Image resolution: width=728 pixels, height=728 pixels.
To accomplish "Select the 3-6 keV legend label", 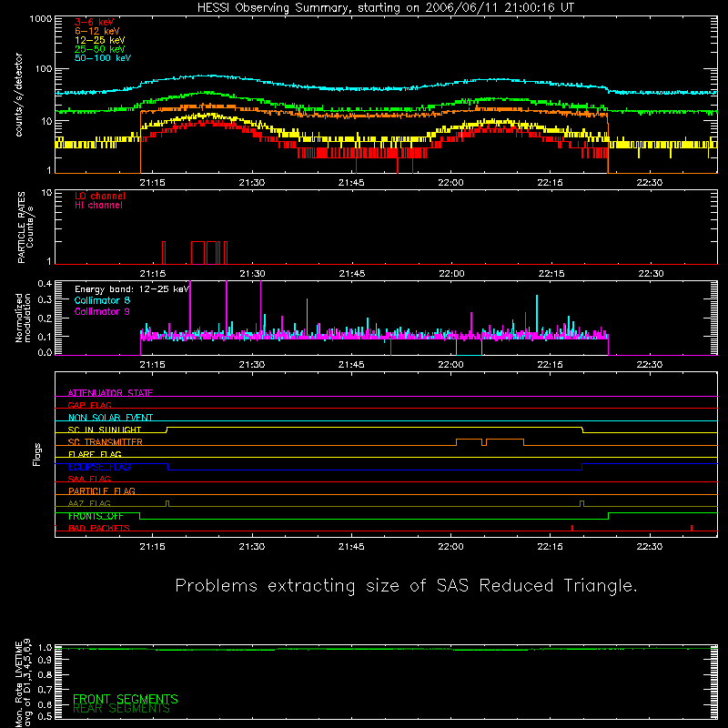I will (x=95, y=22).
